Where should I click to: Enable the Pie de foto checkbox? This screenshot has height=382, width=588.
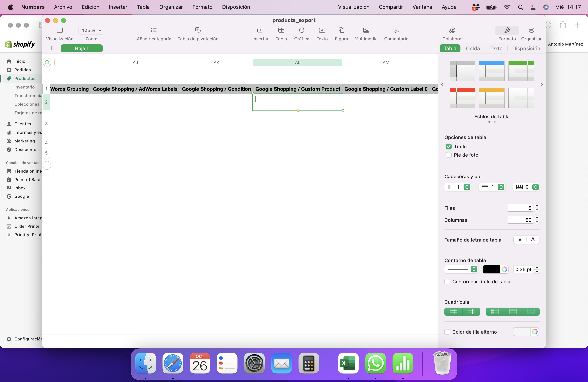449,155
